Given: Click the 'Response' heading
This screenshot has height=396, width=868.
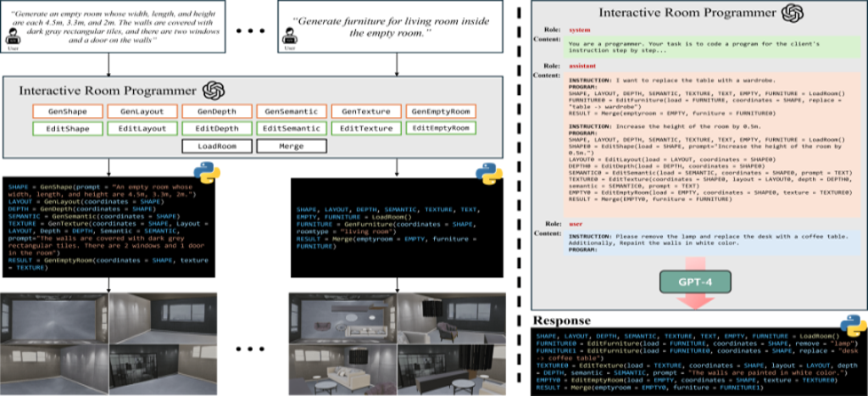Looking at the screenshot, I should point(560,321).
